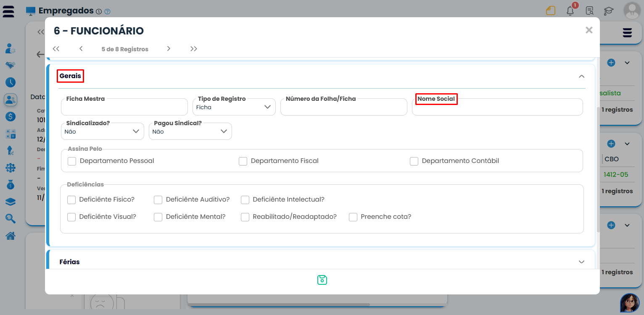Click the green save icon

322,280
